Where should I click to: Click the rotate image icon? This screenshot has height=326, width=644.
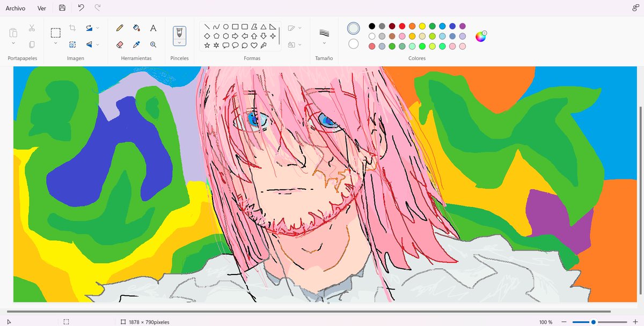click(89, 28)
